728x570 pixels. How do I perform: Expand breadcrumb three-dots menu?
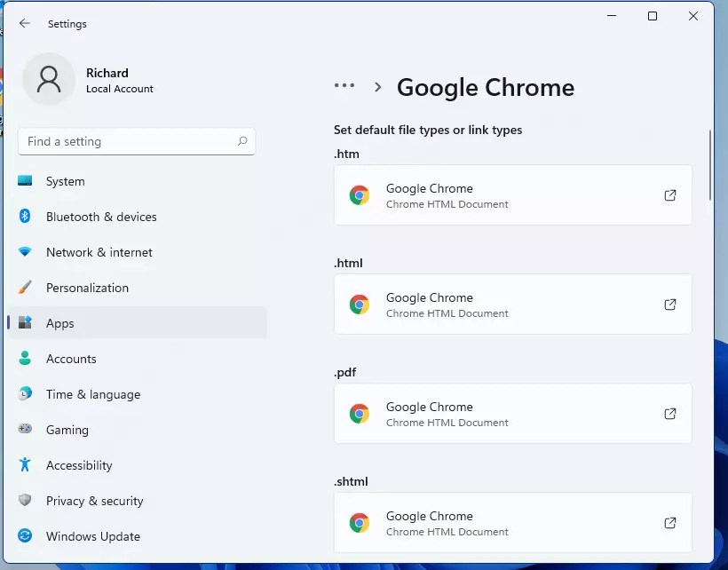pos(344,85)
